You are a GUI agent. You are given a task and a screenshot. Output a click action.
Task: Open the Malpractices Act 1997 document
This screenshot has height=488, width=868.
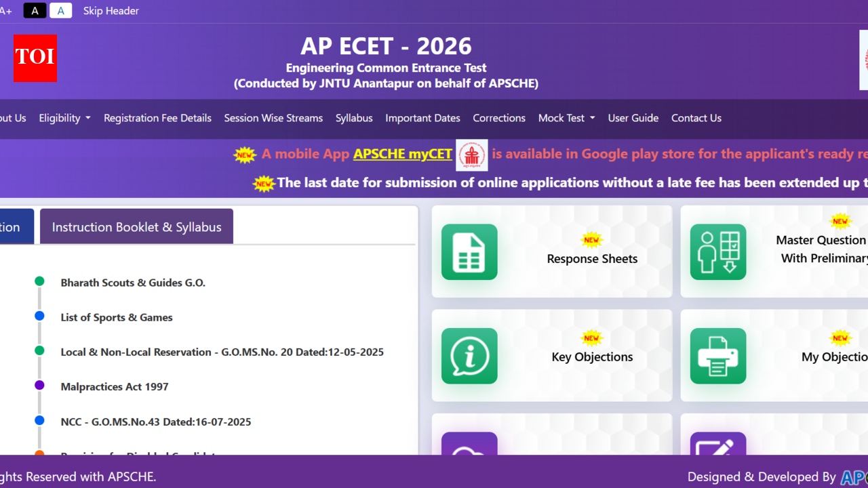pyautogui.click(x=114, y=386)
